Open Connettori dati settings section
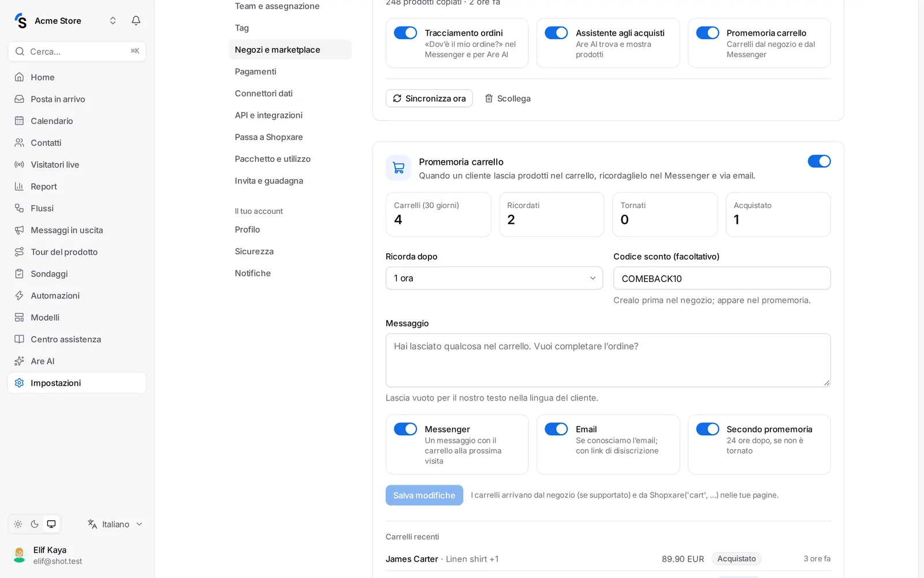Image resolution: width=924 pixels, height=578 pixels. [x=290, y=94]
